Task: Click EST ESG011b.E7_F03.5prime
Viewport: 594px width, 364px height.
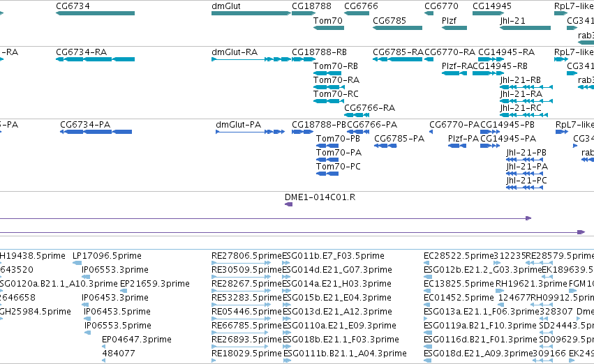Action: click(x=334, y=256)
